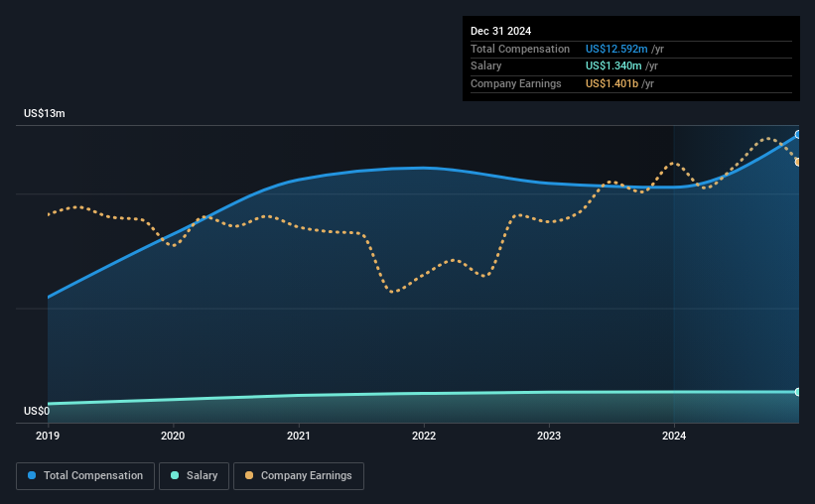815x504 pixels.
Task: Click the teal Salary legend dot
Action: (x=175, y=475)
